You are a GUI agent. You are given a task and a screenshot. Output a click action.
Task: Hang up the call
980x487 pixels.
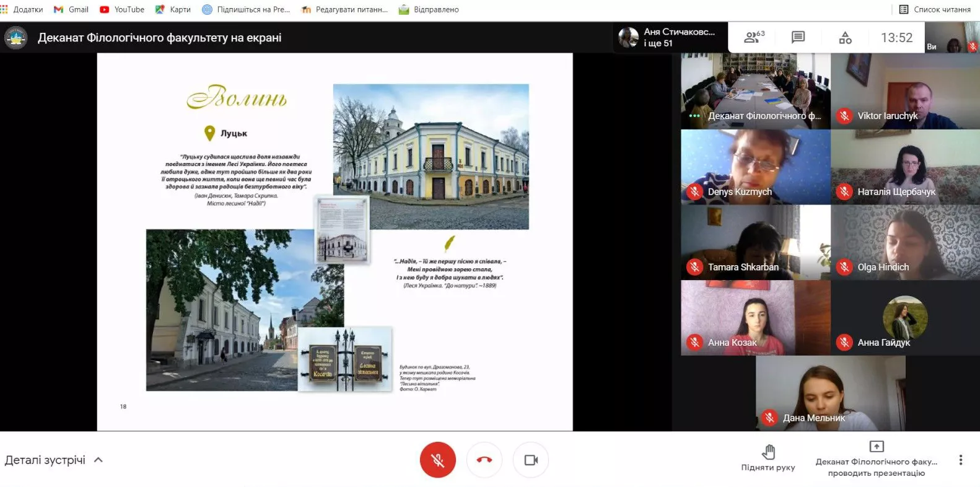pos(484,460)
